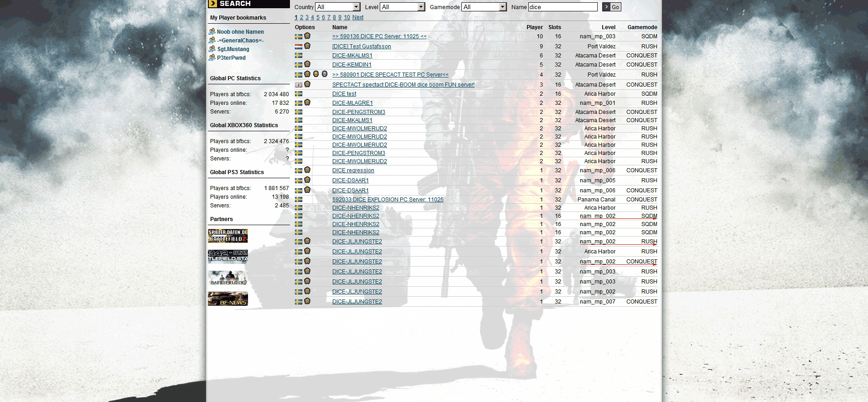Click the rank badge icon on the 590136 DICE PC Server row

[307, 36]
